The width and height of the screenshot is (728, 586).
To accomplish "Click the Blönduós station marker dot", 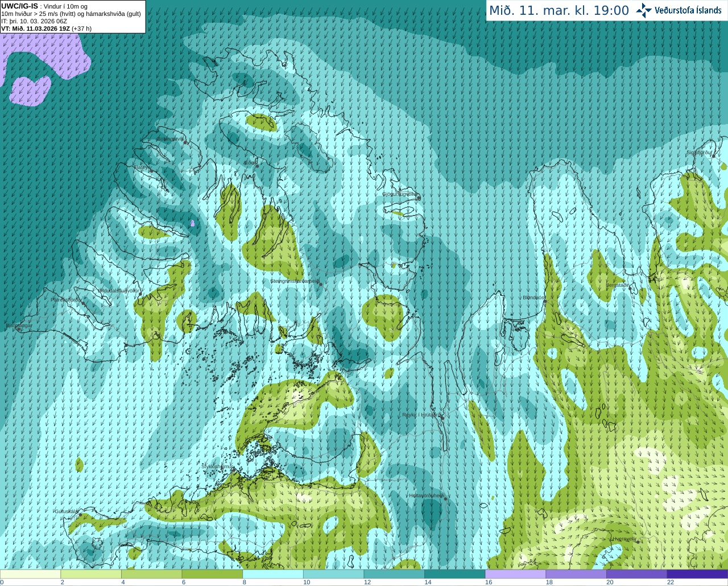I will pyautogui.click(x=545, y=302).
